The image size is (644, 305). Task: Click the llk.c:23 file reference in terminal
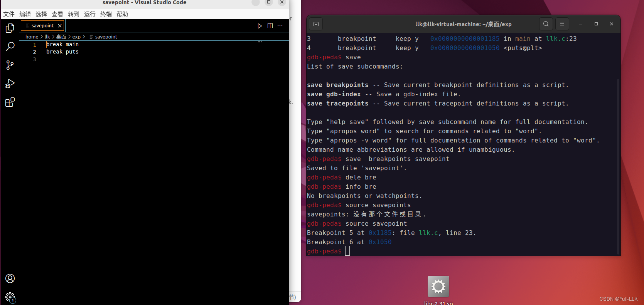tap(561, 39)
